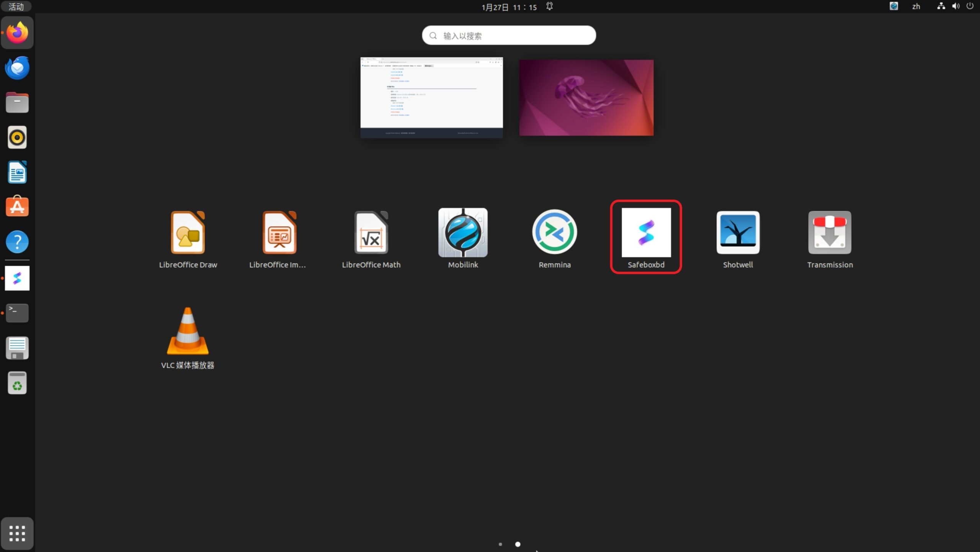Open Terminal from the dock
This screenshot has height=552, width=980.
click(17, 313)
